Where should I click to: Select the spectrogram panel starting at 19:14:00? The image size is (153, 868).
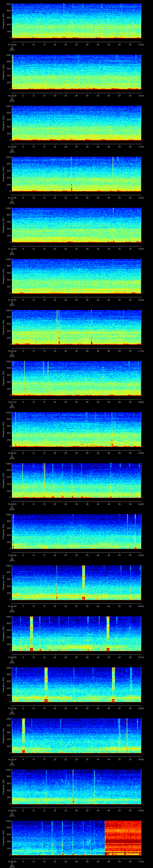[x=77, y=21]
